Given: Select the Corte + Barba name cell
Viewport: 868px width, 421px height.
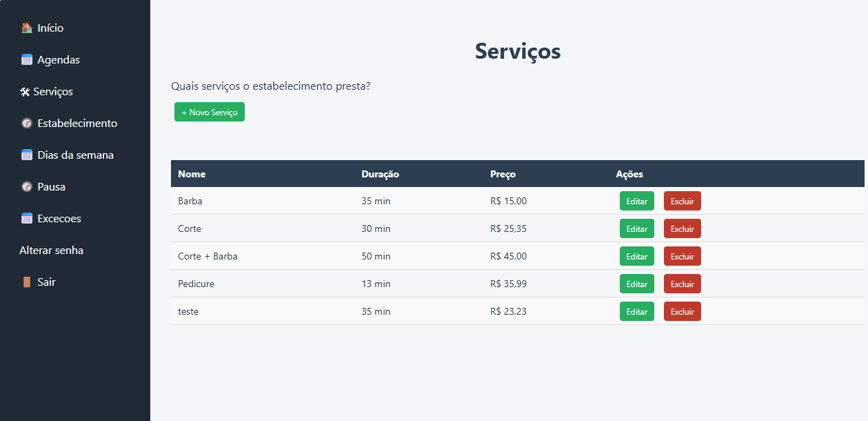Looking at the screenshot, I should (208, 256).
